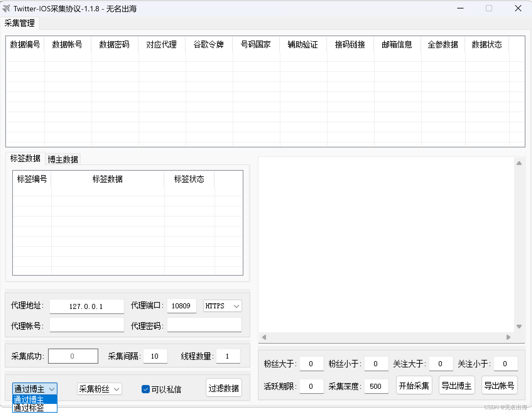
Task: Focus the 采集间隔 input field
Action: click(155, 356)
